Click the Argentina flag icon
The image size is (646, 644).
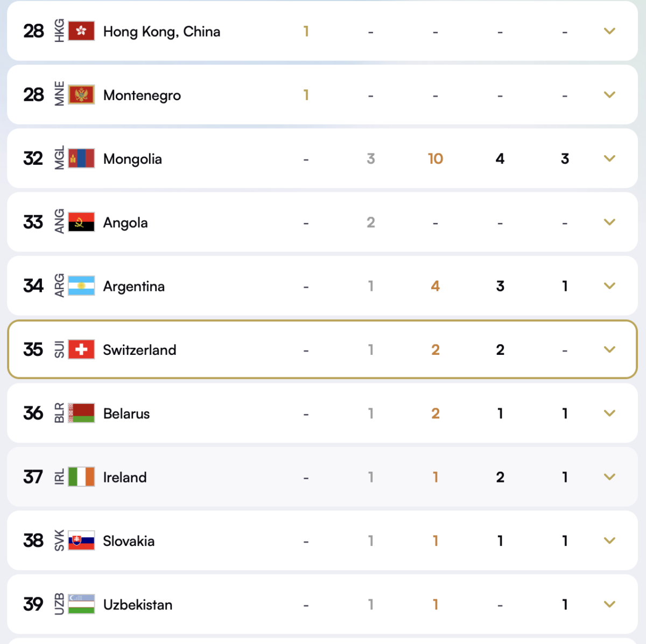point(82,286)
